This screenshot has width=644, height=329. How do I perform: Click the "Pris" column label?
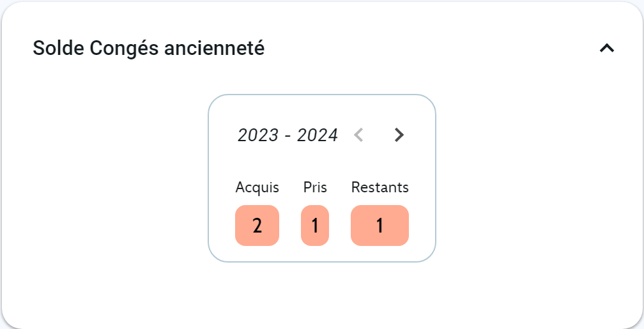(315, 187)
